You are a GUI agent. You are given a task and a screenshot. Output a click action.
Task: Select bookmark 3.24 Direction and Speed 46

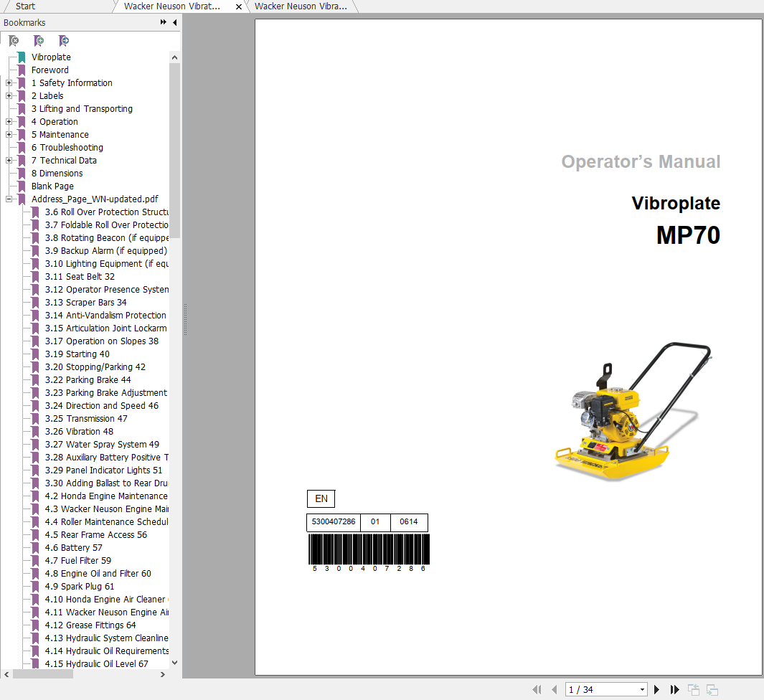tap(102, 406)
